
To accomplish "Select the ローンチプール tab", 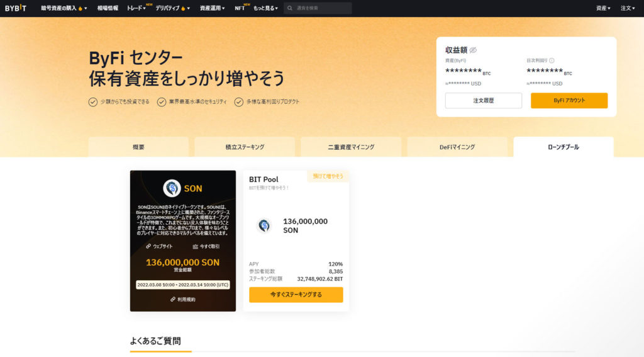I will pos(563,147).
